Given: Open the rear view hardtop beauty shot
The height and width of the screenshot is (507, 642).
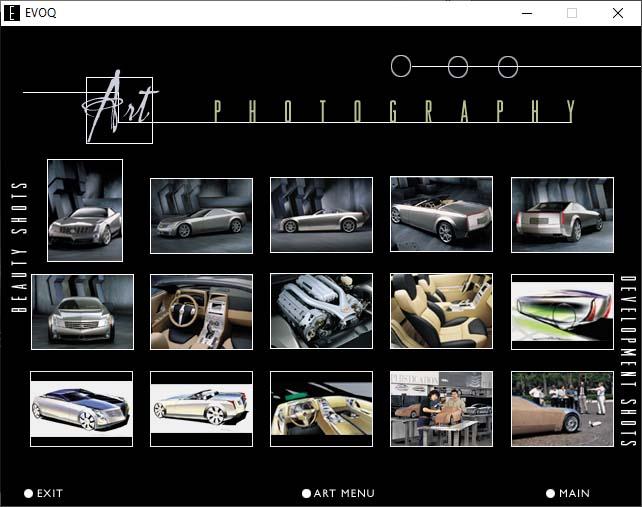Looking at the screenshot, I should (x=562, y=215).
